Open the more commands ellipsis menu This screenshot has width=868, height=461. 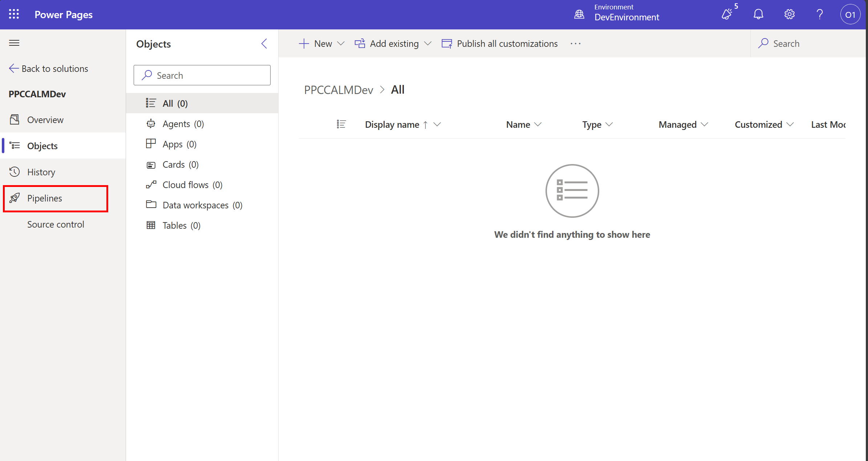tap(575, 43)
